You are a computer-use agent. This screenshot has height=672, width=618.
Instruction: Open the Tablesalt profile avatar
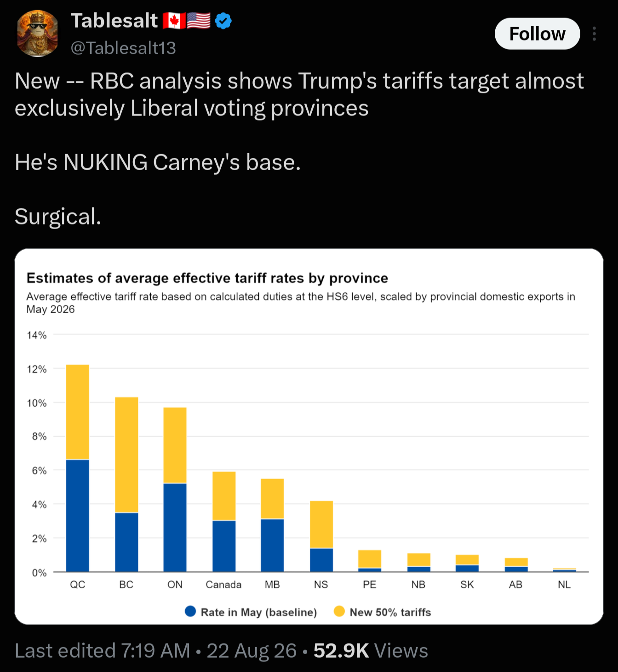tap(38, 34)
